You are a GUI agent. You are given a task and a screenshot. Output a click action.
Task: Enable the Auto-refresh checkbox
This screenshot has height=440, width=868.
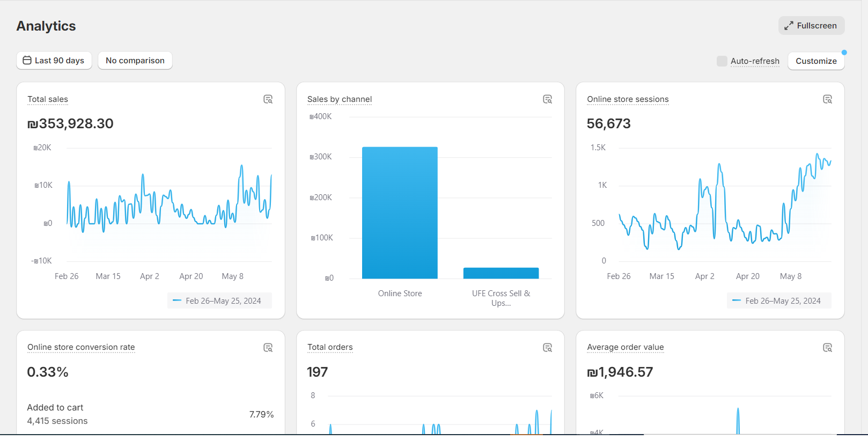722,61
